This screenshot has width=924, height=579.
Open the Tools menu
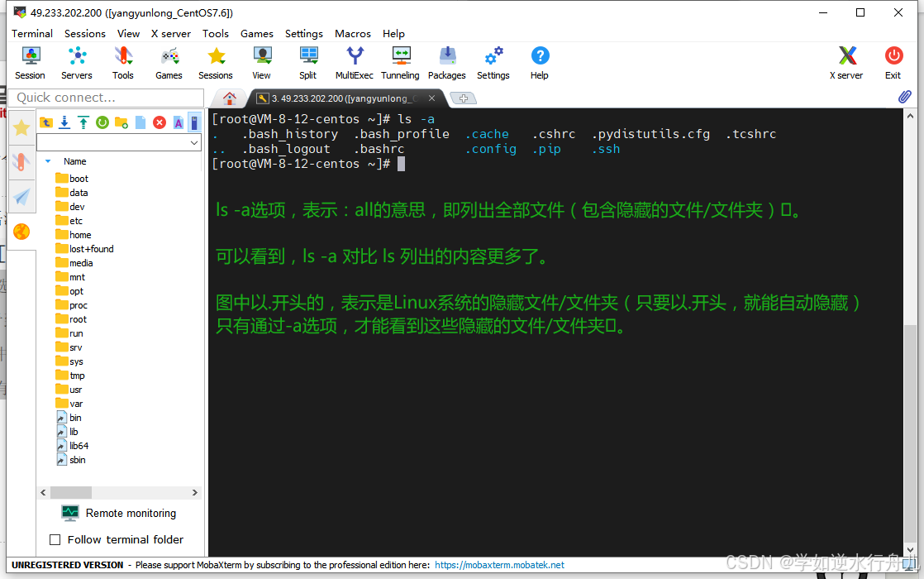[216, 34]
